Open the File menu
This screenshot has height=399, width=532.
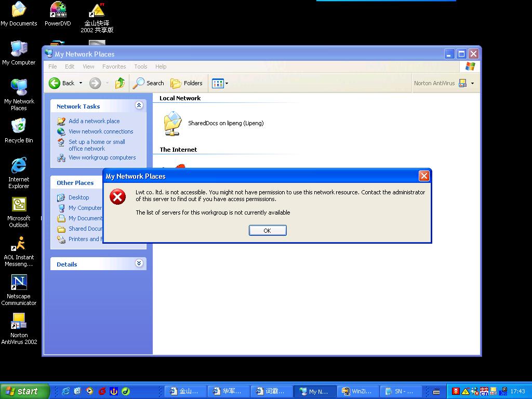pos(52,66)
